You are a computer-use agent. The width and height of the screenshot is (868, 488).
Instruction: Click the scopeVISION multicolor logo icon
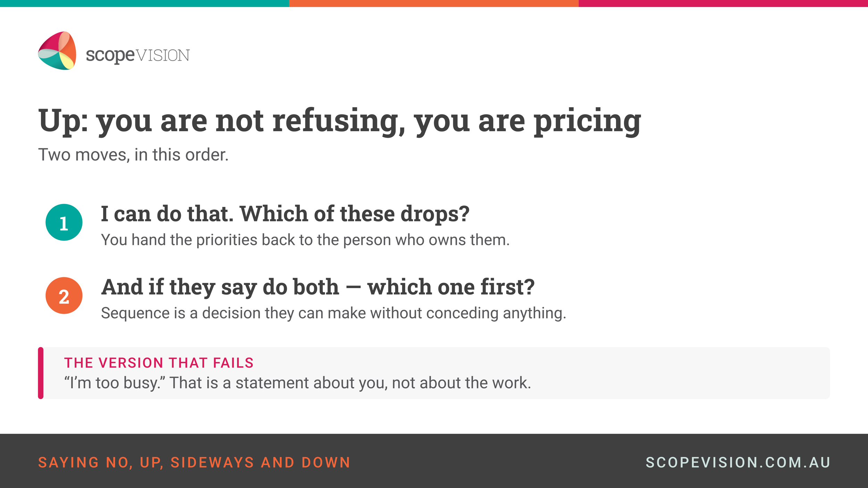click(x=57, y=51)
